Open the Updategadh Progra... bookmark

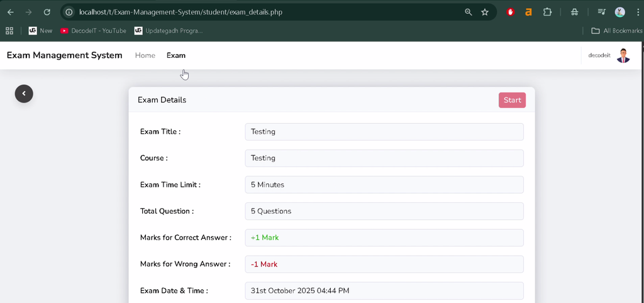[x=169, y=30]
